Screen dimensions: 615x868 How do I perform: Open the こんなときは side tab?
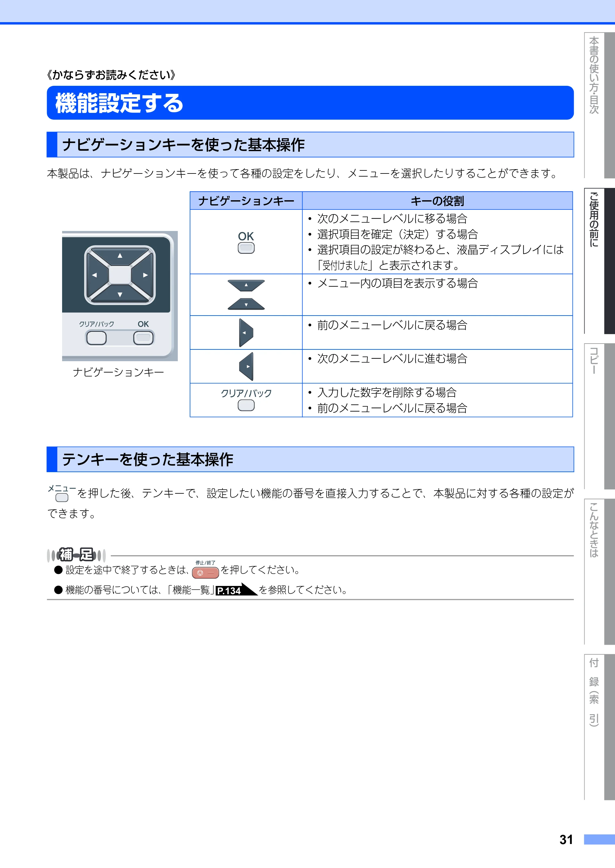[x=600, y=571]
